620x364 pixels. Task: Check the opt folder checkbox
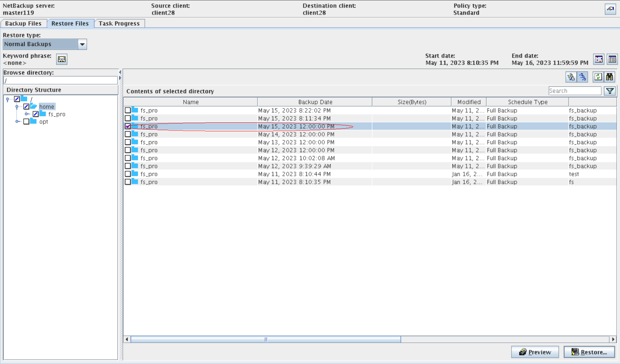point(26,122)
